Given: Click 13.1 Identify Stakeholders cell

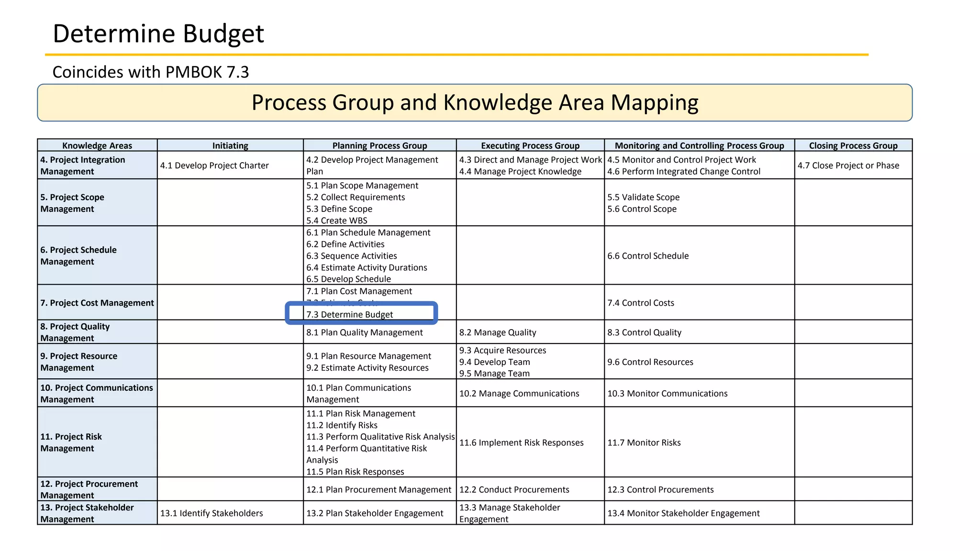Looking at the screenshot, I should tap(212, 513).
